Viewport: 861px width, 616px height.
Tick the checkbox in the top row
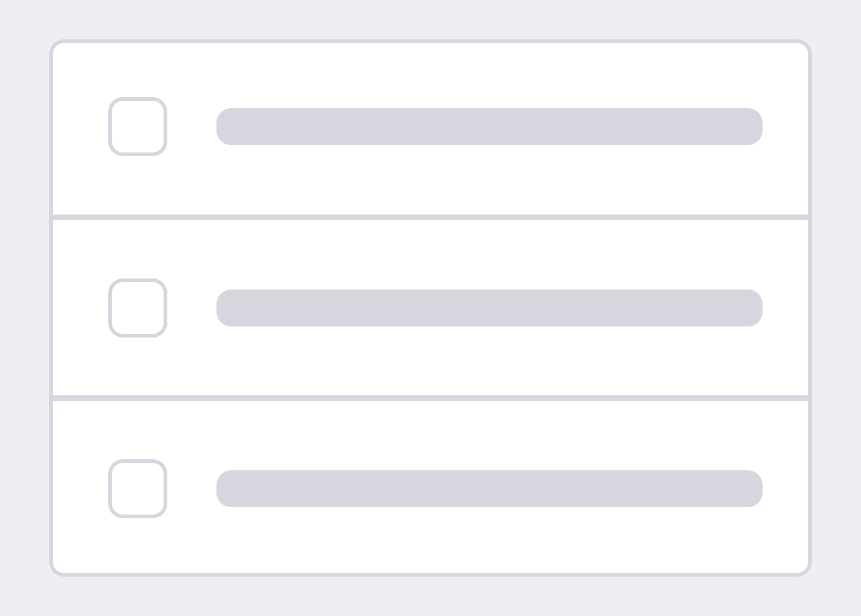[x=138, y=127]
